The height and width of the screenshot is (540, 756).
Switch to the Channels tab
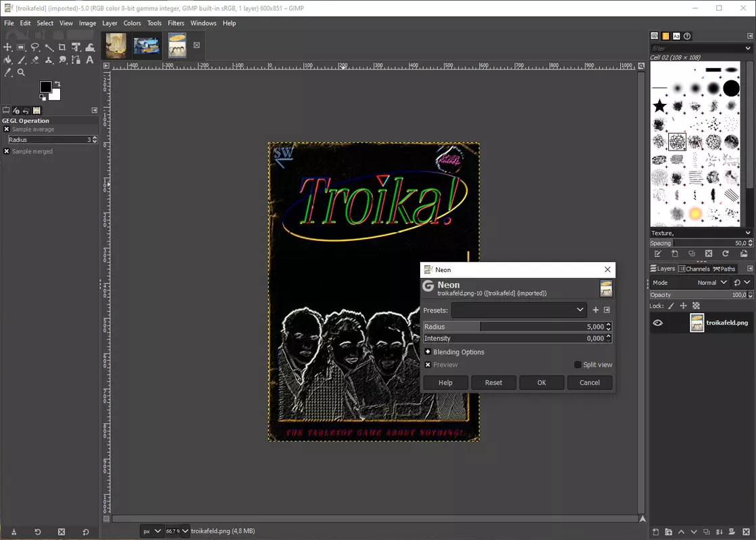point(694,269)
